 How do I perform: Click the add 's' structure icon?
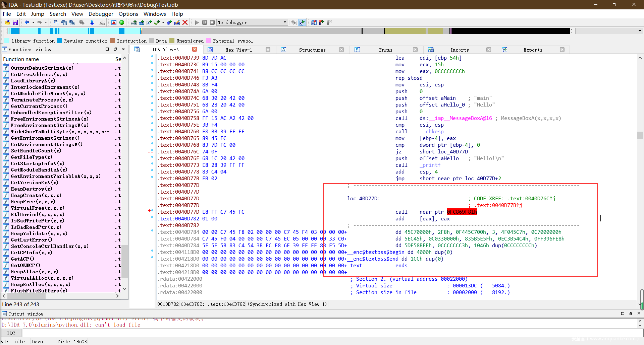(157, 22)
